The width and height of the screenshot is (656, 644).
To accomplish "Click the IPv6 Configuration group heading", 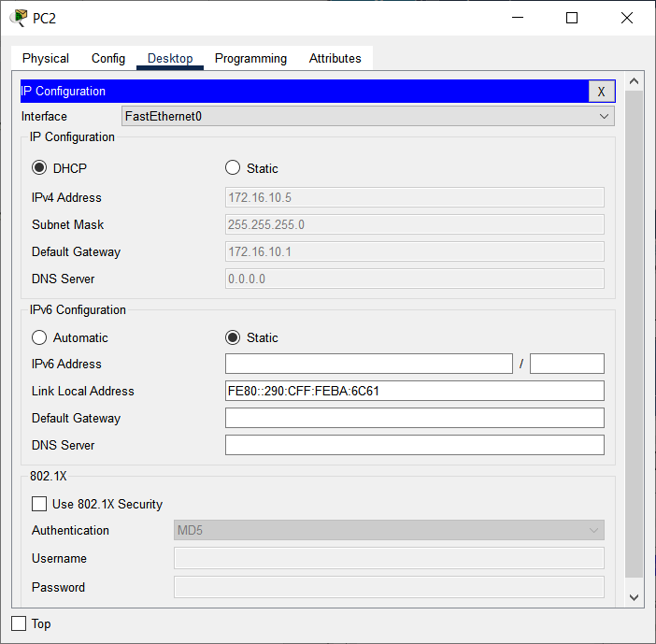I will click(x=78, y=309).
